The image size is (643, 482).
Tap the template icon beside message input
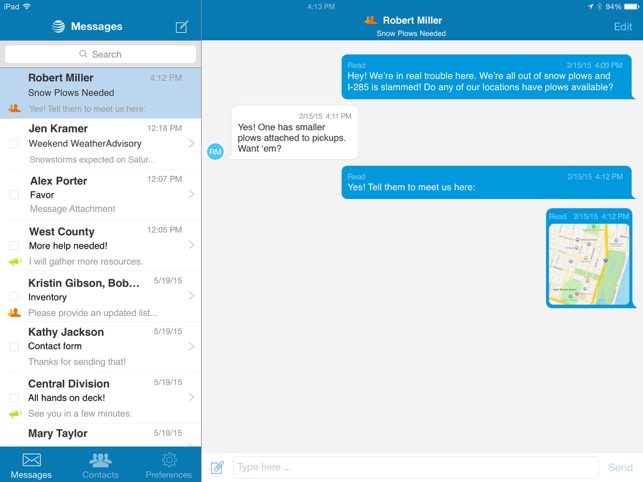(217, 467)
